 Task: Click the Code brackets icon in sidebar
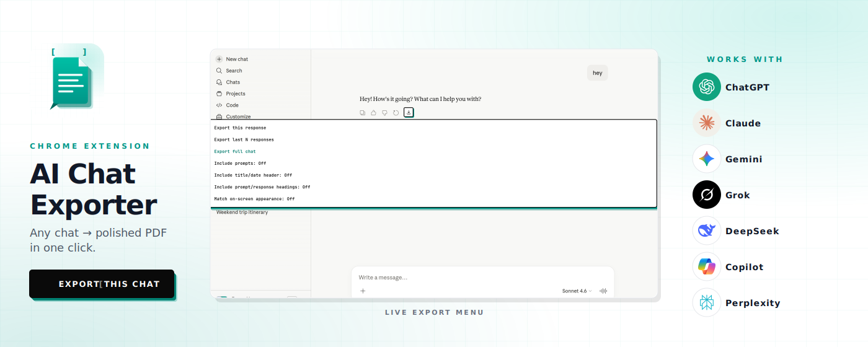point(219,105)
